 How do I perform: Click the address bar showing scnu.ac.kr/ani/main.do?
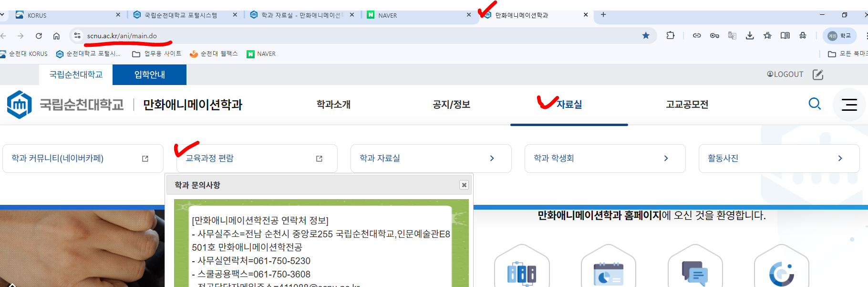pyautogui.click(x=334, y=36)
